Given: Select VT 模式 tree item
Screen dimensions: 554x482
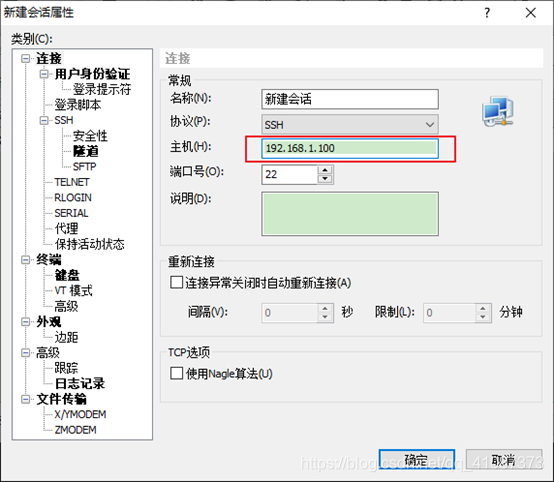Looking at the screenshot, I should coord(73,291).
